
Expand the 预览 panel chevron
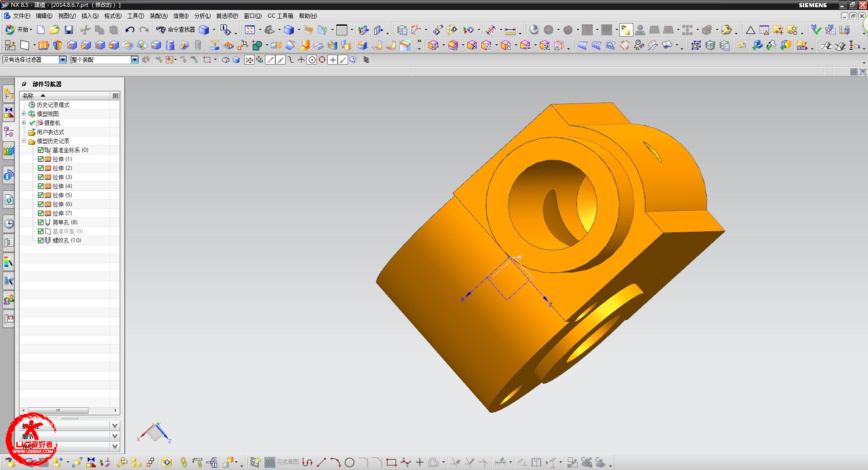[x=115, y=446]
